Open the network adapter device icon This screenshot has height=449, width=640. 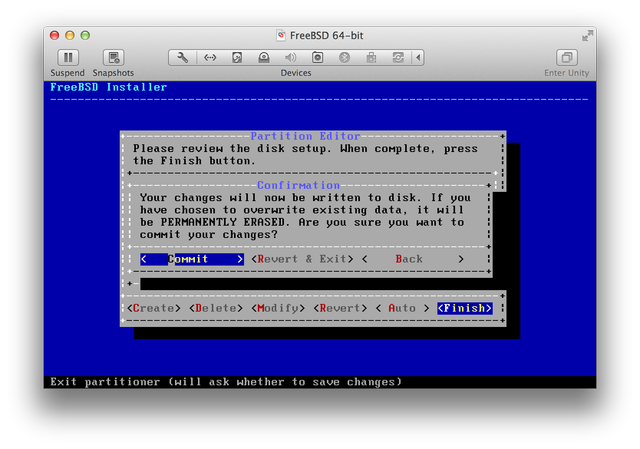(210, 58)
